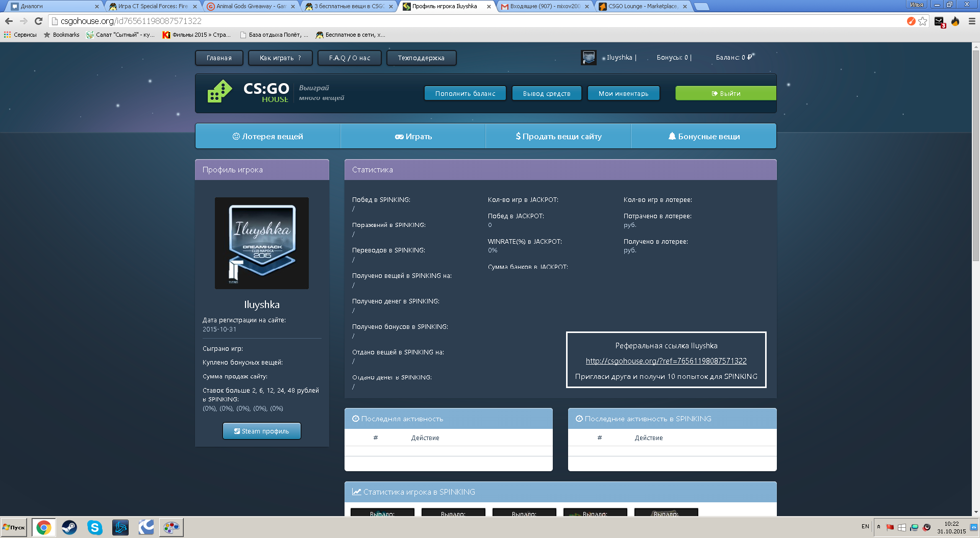
Task: Go back using the browser back arrow
Action: click(x=9, y=21)
